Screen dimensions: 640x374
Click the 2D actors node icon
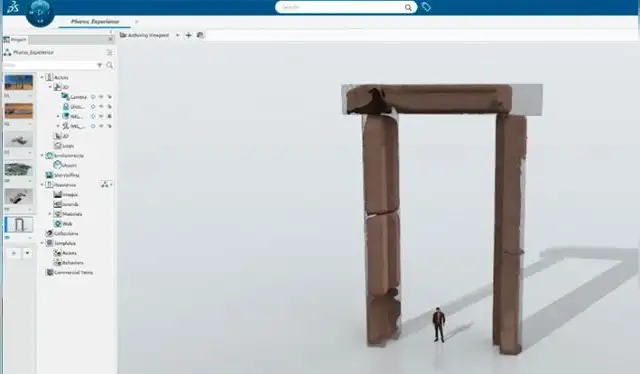[58, 136]
